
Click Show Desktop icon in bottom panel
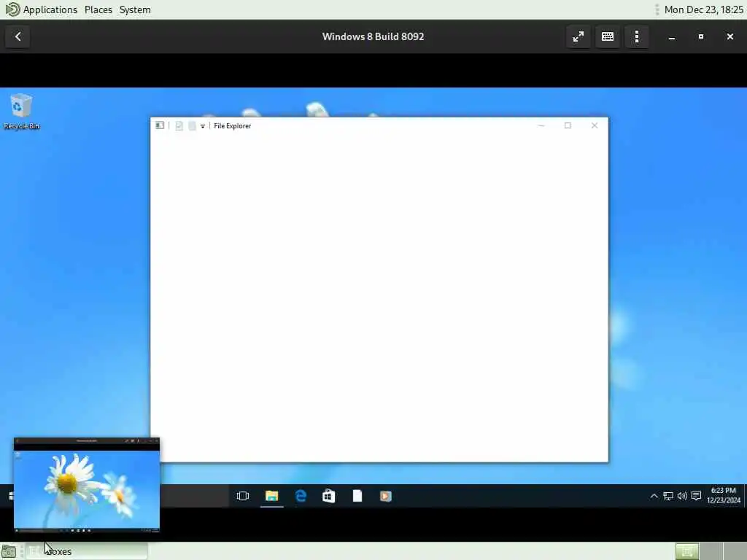coord(9,551)
